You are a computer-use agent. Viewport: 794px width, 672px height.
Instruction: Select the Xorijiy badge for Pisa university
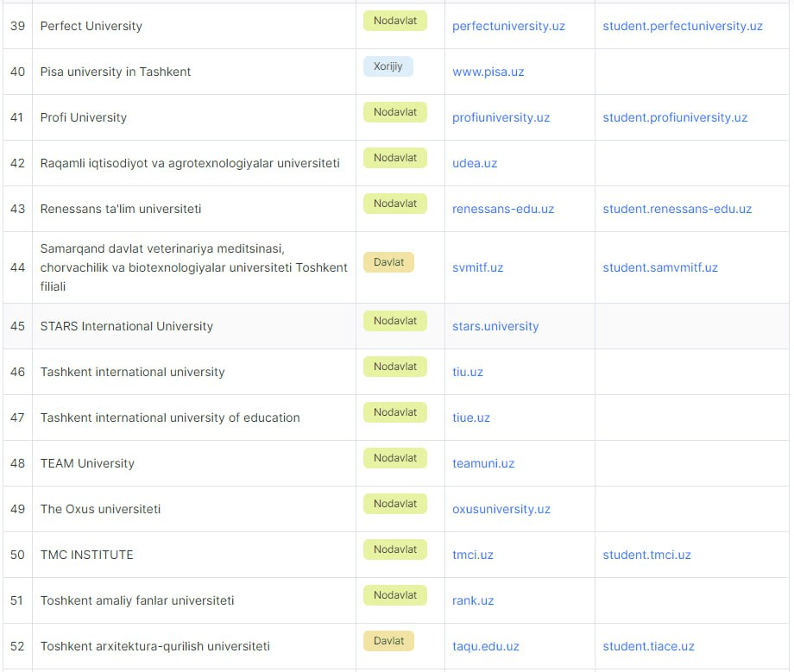coord(388,66)
